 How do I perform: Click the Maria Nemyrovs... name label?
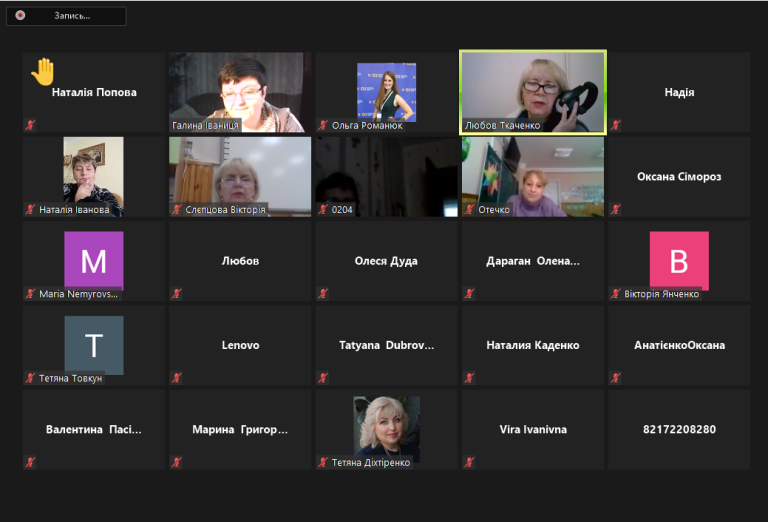point(78,294)
